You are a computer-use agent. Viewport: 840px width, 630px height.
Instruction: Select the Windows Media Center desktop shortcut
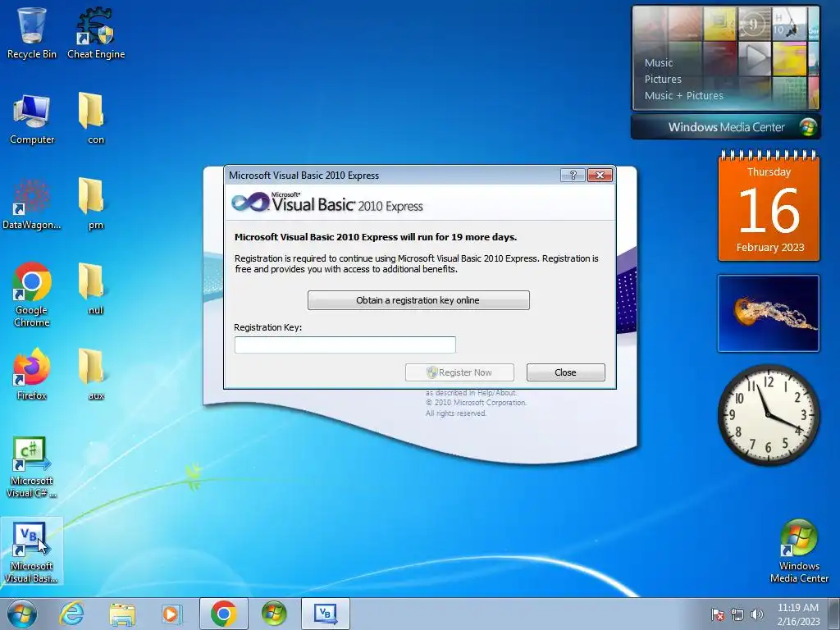click(x=799, y=550)
